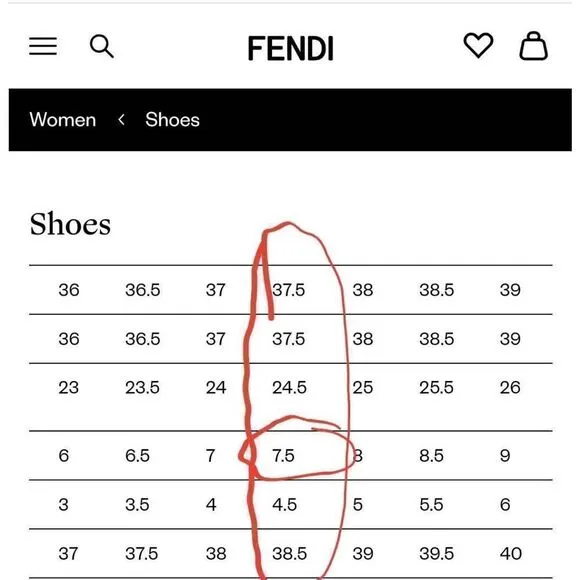580x580 pixels.
Task: Select the 8.5 size cell
Action: click(x=431, y=456)
